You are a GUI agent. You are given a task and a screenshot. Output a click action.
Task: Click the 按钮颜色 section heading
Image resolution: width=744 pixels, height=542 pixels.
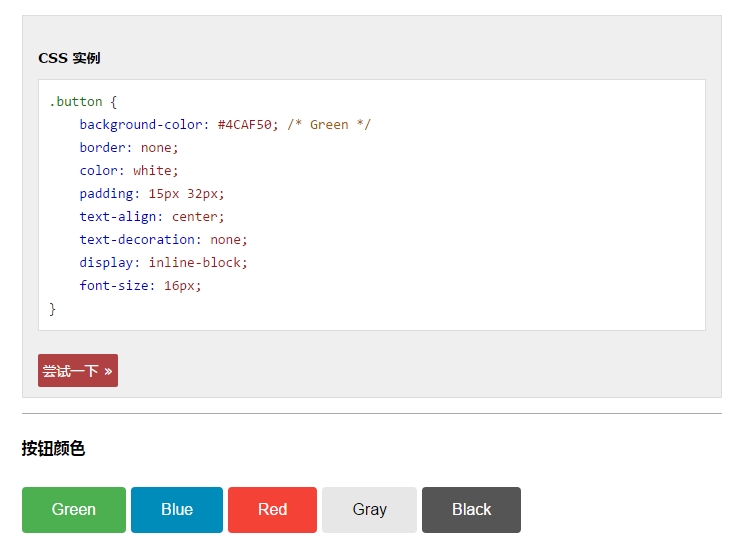click(53, 449)
